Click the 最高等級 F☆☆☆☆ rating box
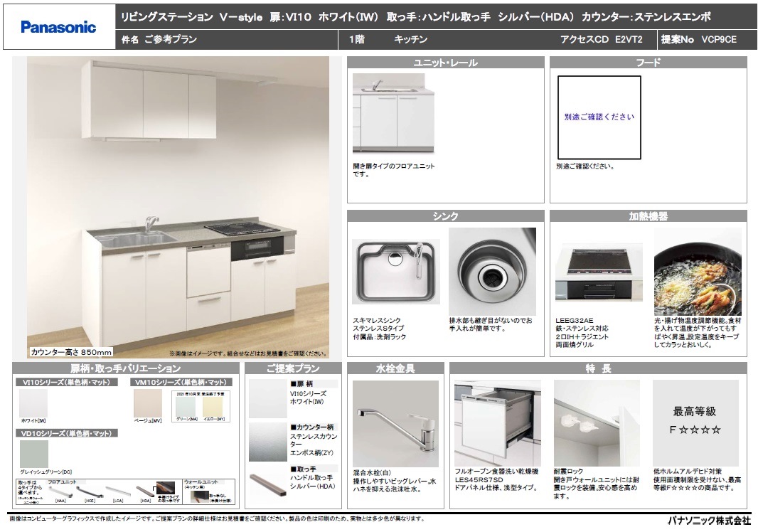758x532 pixels. pyautogui.click(x=695, y=422)
